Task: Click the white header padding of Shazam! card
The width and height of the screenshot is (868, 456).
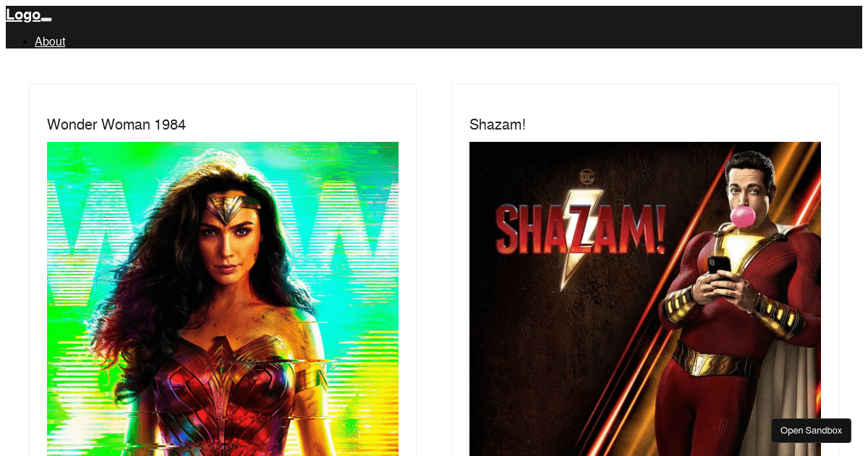Action: 645,100
